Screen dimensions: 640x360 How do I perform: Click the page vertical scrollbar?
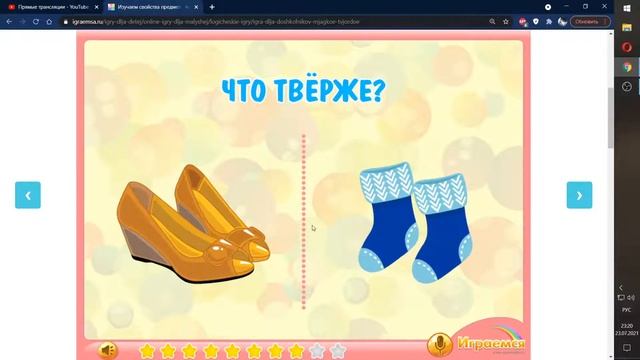pyautogui.click(x=611, y=118)
